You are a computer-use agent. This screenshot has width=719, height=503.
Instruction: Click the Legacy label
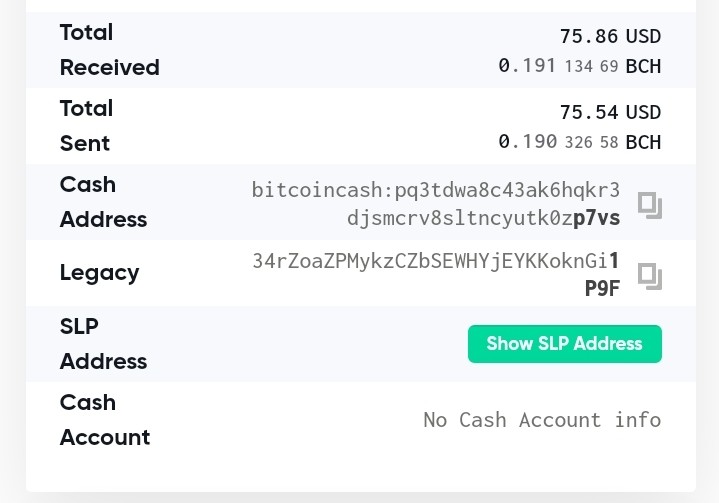[100, 273]
